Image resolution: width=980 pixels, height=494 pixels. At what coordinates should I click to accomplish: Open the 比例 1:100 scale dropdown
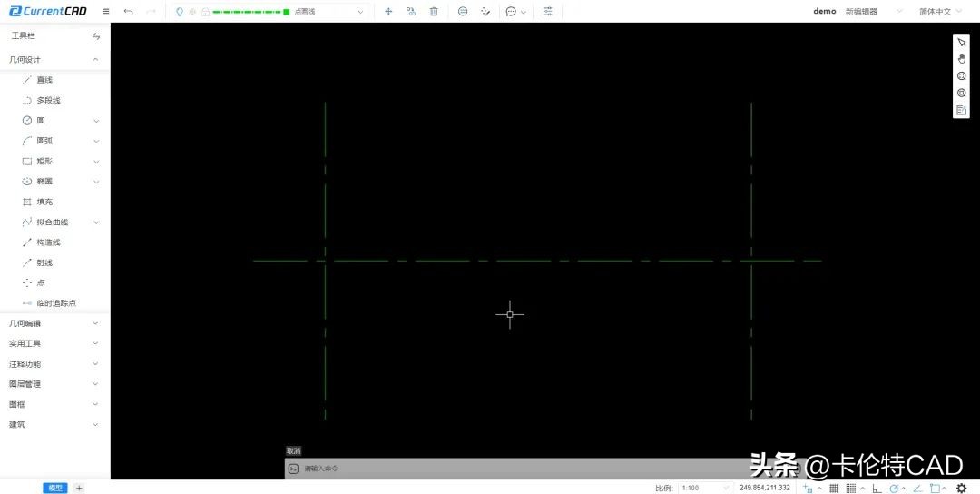click(705, 488)
